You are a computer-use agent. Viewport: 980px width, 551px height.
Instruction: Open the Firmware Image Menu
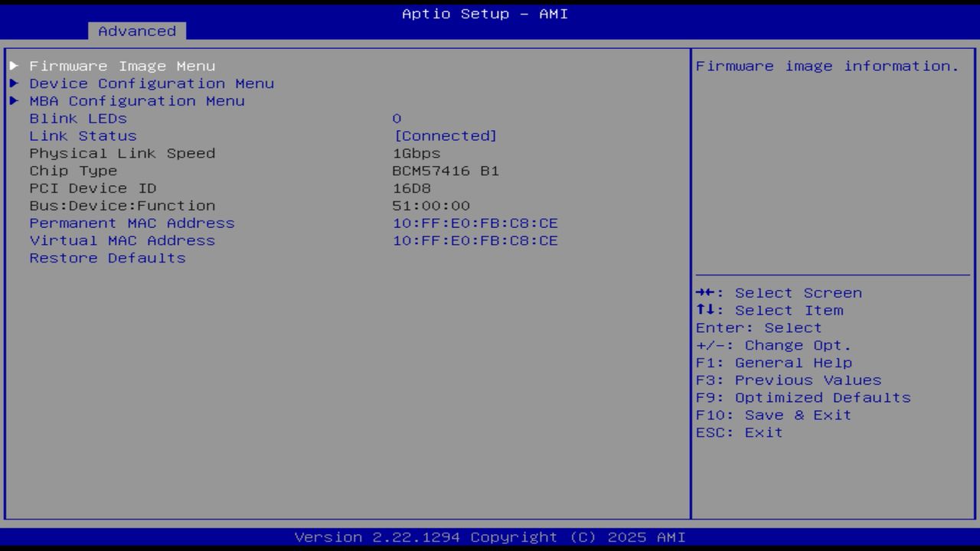click(x=122, y=66)
